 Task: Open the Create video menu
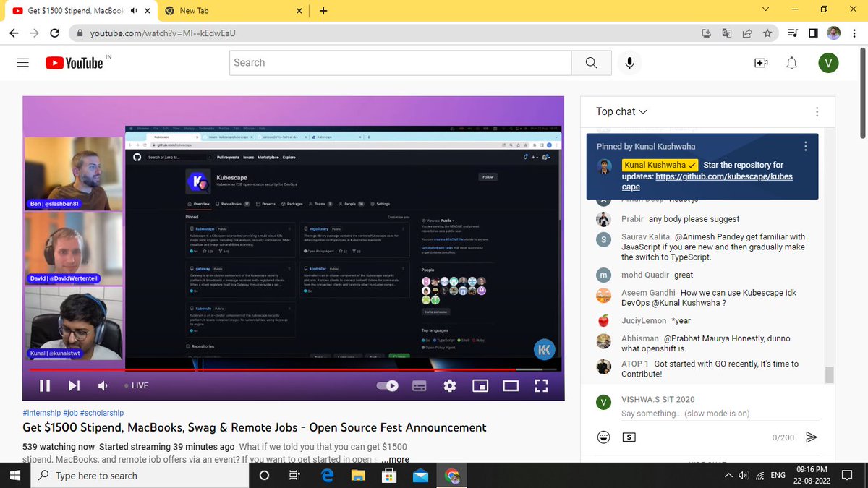[761, 63]
